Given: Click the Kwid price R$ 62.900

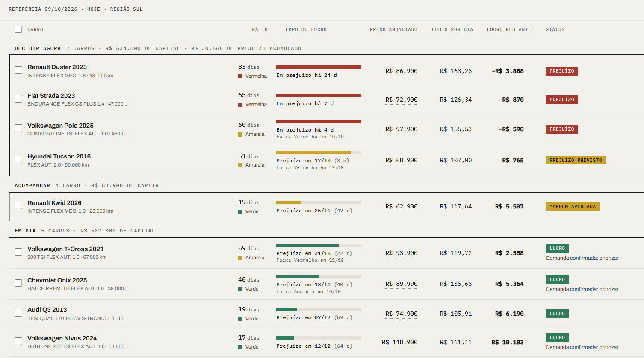Looking at the screenshot, I should coord(401,207).
